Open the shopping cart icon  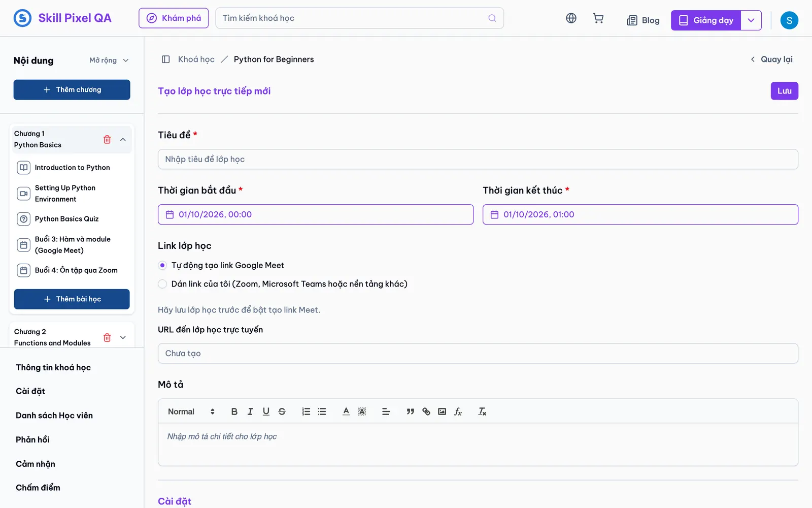(598, 18)
